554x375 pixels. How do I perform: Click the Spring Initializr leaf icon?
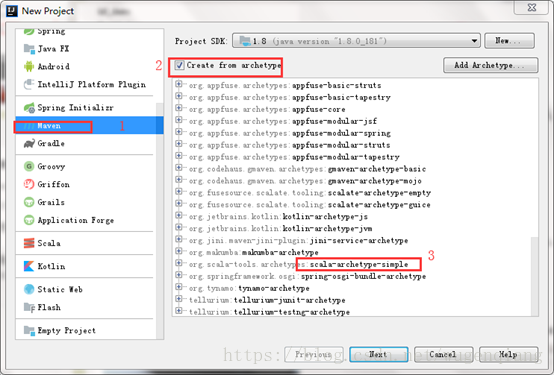pos(29,107)
